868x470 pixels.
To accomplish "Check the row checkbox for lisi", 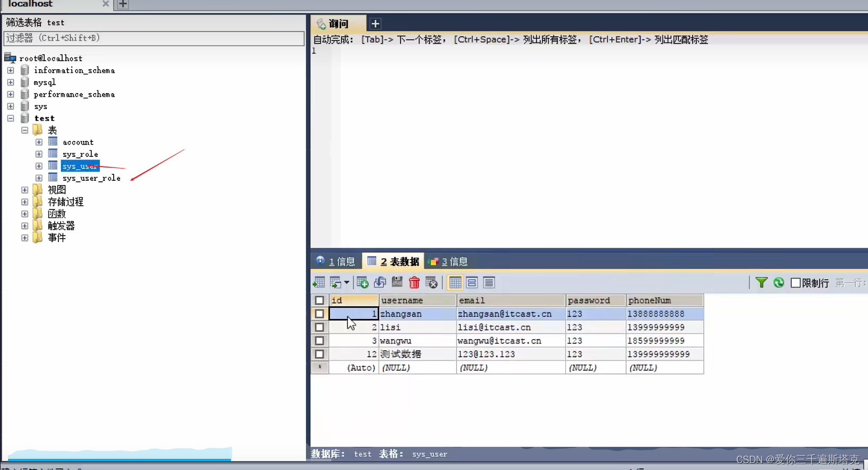I will pyautogui.click(x=319, y=327).
